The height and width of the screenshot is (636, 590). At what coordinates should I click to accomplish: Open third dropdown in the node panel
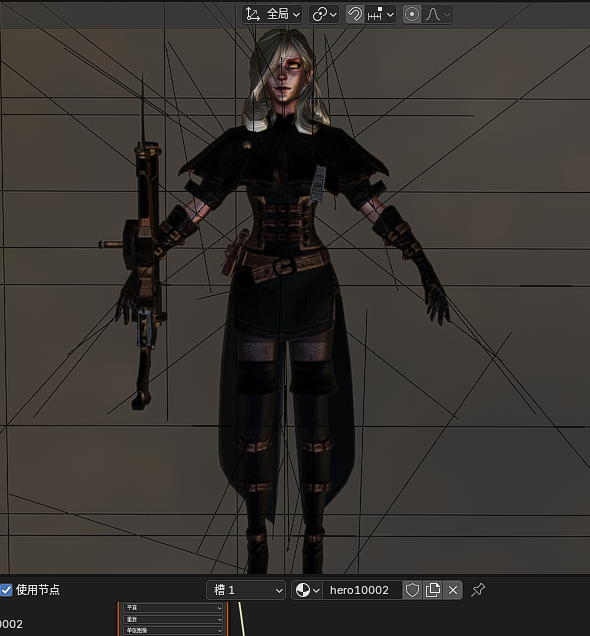pos(173,630)
